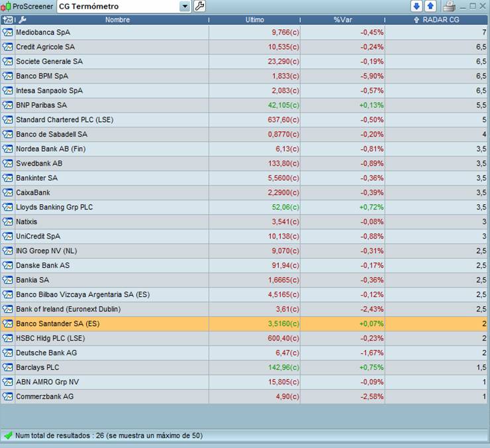Open the chart icon for BNP Paribas SA
Image resolution: width=490 pixels, height=448 pixels.
(7, 105)
